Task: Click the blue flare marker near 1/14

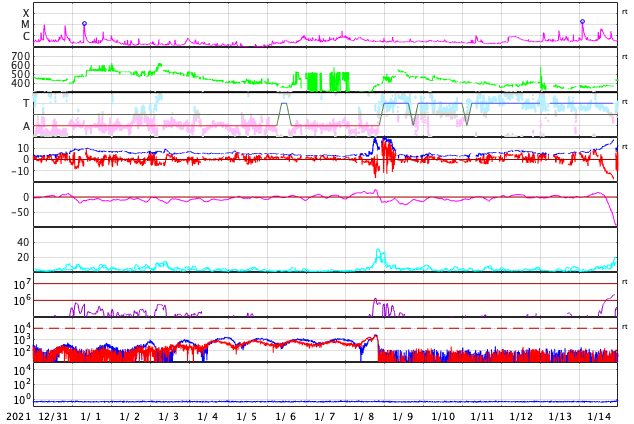Action: [582, 21]
